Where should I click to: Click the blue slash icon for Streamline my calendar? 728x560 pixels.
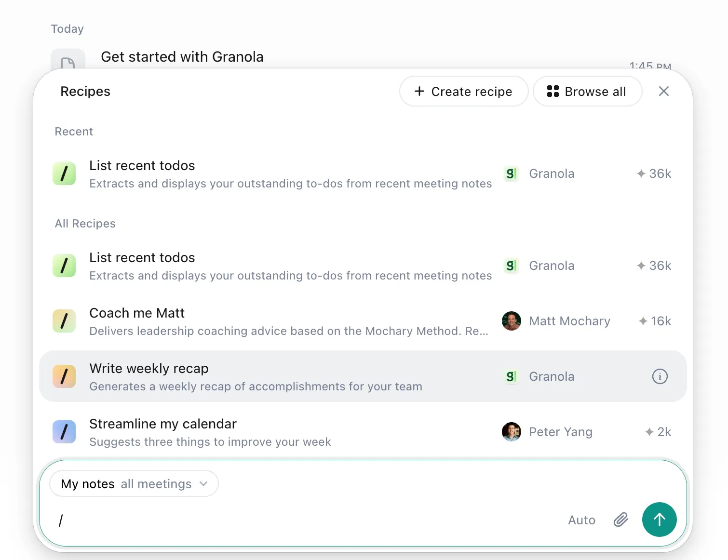[x=64, y=432]
